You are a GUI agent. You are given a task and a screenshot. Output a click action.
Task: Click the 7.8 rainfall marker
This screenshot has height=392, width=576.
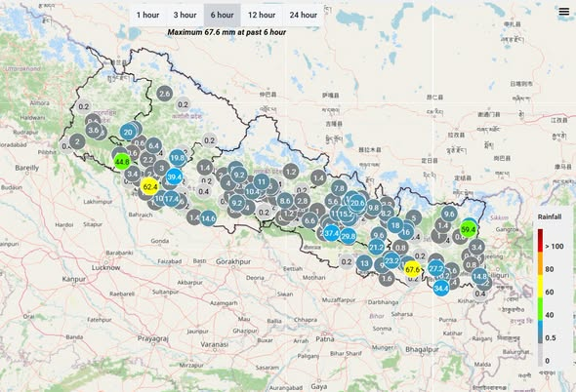click(339, 188)
